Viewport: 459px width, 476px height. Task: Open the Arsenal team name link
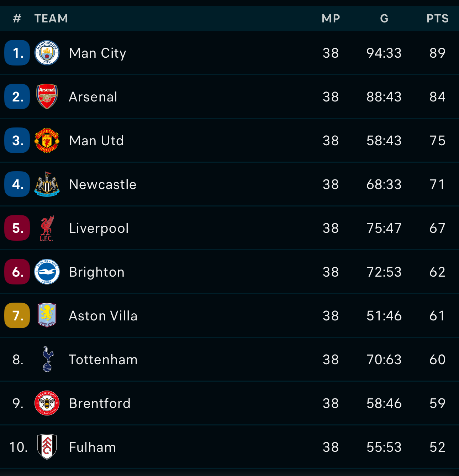[x=93, y=97]
